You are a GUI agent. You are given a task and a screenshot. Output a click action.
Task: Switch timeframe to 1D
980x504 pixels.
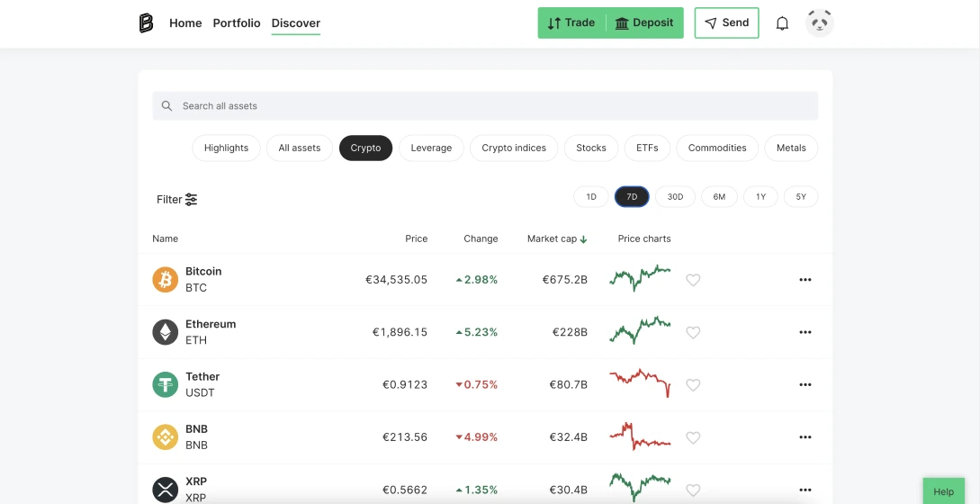coord(591,197)
